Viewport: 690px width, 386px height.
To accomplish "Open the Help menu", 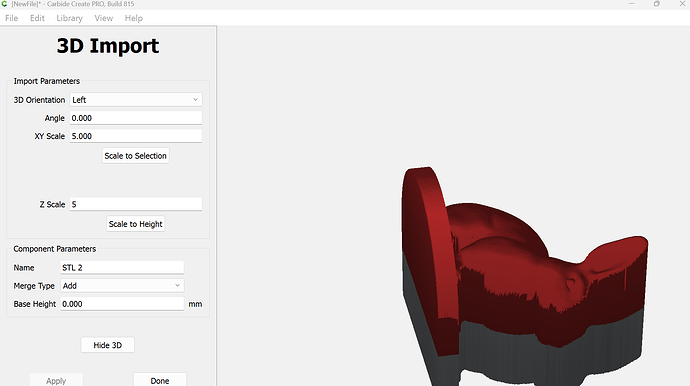I will 134,18.
